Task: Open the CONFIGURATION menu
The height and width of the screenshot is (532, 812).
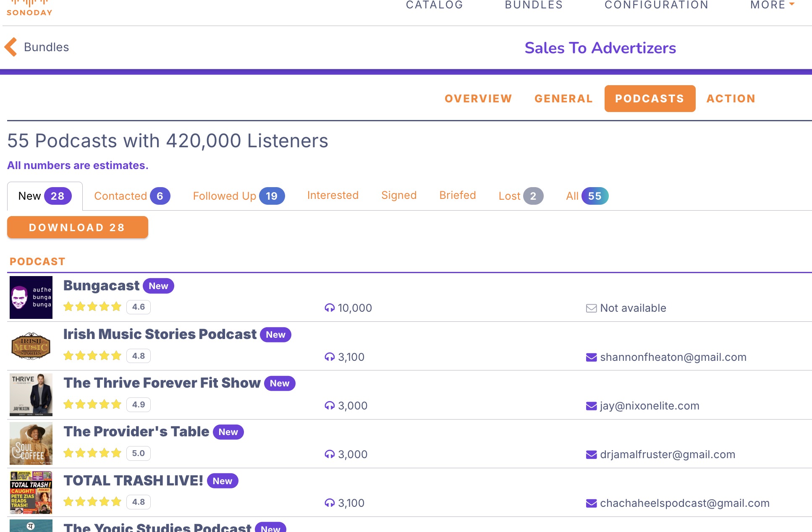Action: tap(656, 5)
